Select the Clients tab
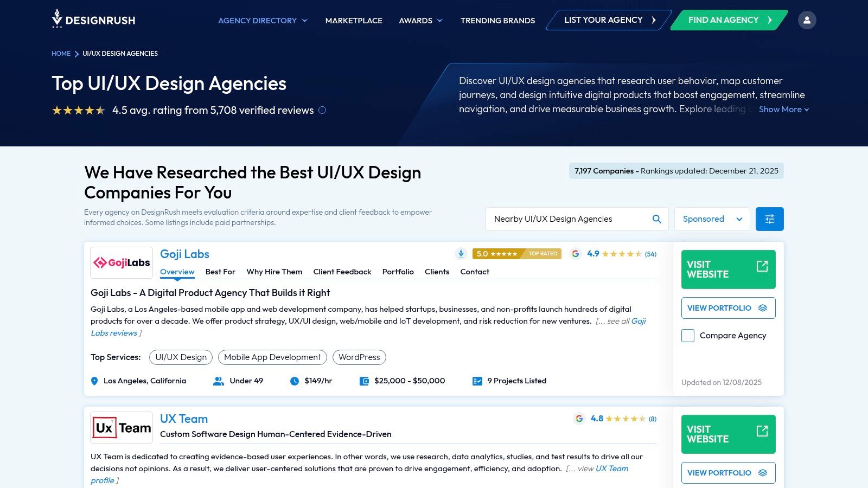868x488 pixels. pyautogui.click(x=437, y=272)
